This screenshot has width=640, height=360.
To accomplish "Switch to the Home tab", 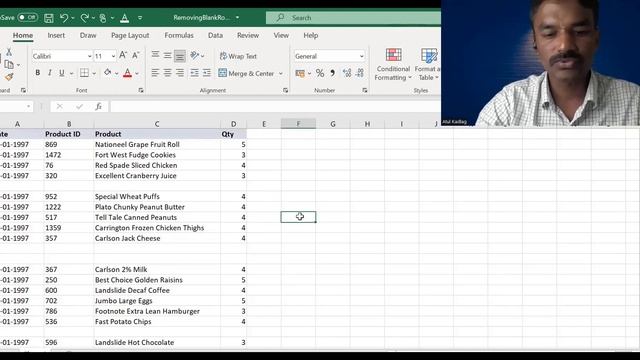I will pyautogui.click(x=23, y=36).
